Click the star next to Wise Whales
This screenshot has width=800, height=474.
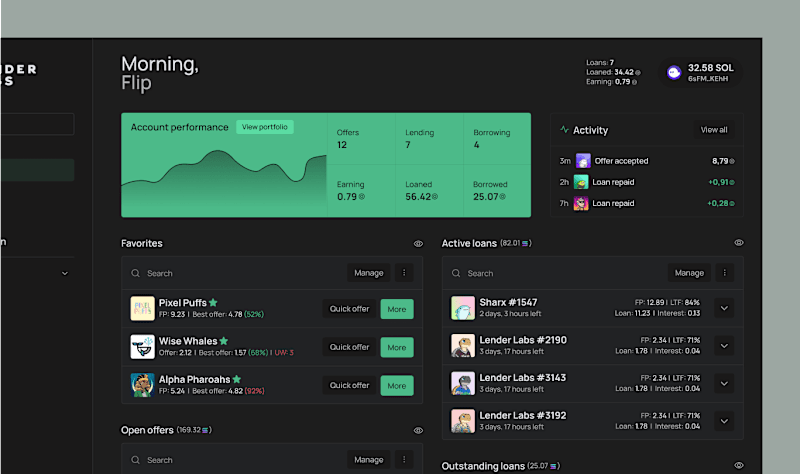coord(223,341)
